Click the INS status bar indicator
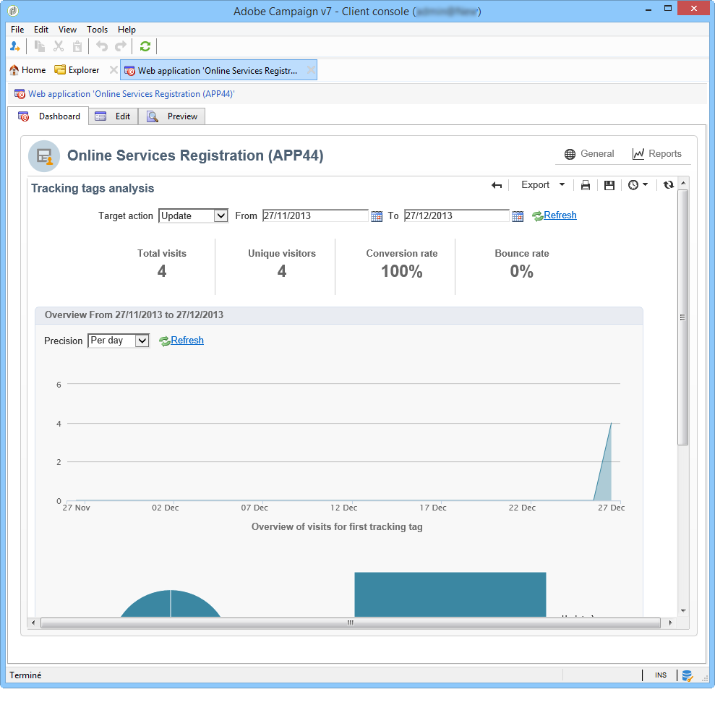Viewport: 728px width, 705px height. click(661, 675)
